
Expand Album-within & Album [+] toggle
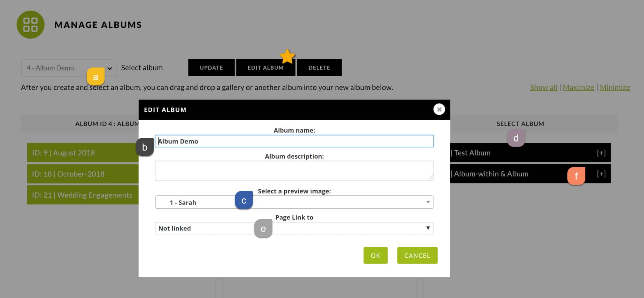pos(601,174)
